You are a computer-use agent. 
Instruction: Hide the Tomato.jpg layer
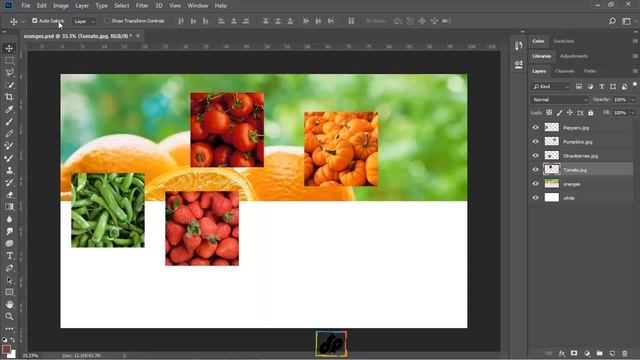click(x=536, y=170)
